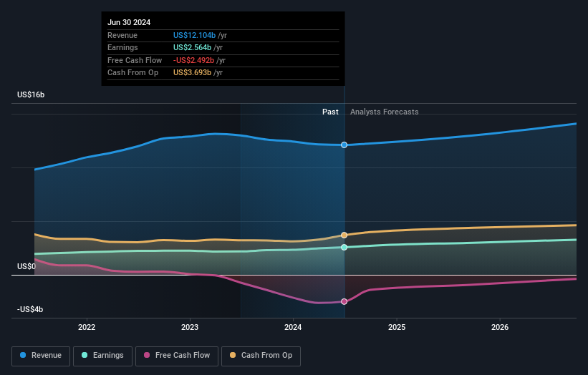
Task: Click the pink Free Cash Flow legend dot
Action: 147,355
